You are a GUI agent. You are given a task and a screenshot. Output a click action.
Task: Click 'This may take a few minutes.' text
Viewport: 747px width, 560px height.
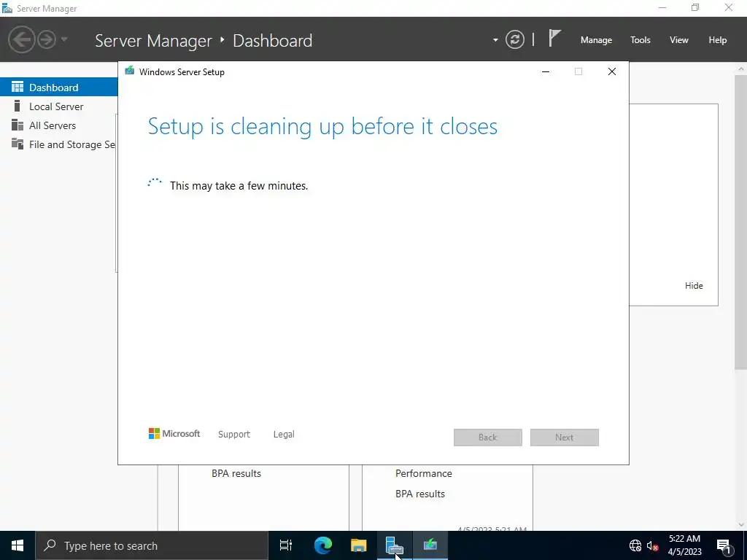point(239,186)
